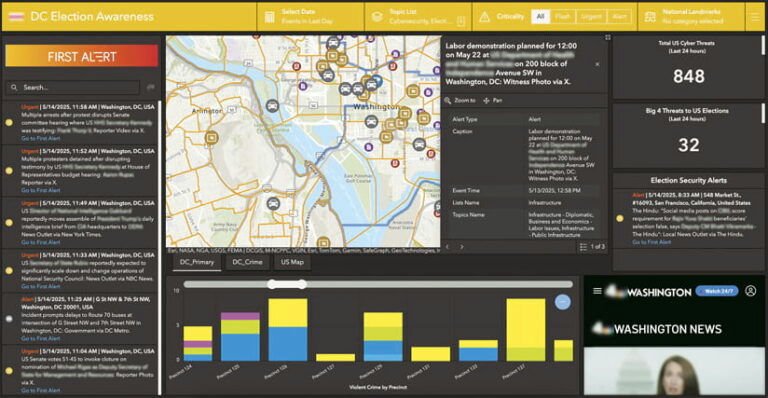The image size is (768, 398).
Task: Click the car marker above the Arlington label
Action: click(272, 106)
